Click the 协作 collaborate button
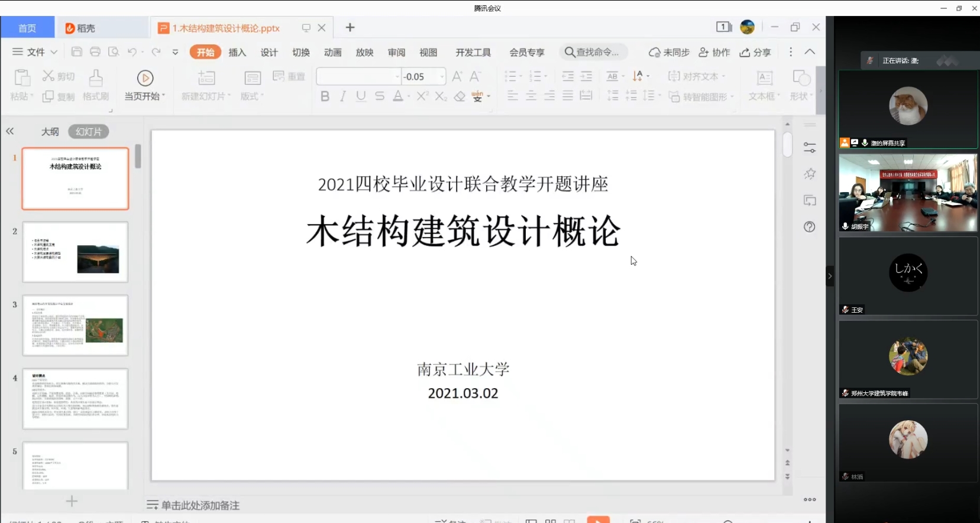Image resolution: width=980 pixels, height=523 pixels. (714, 52)
